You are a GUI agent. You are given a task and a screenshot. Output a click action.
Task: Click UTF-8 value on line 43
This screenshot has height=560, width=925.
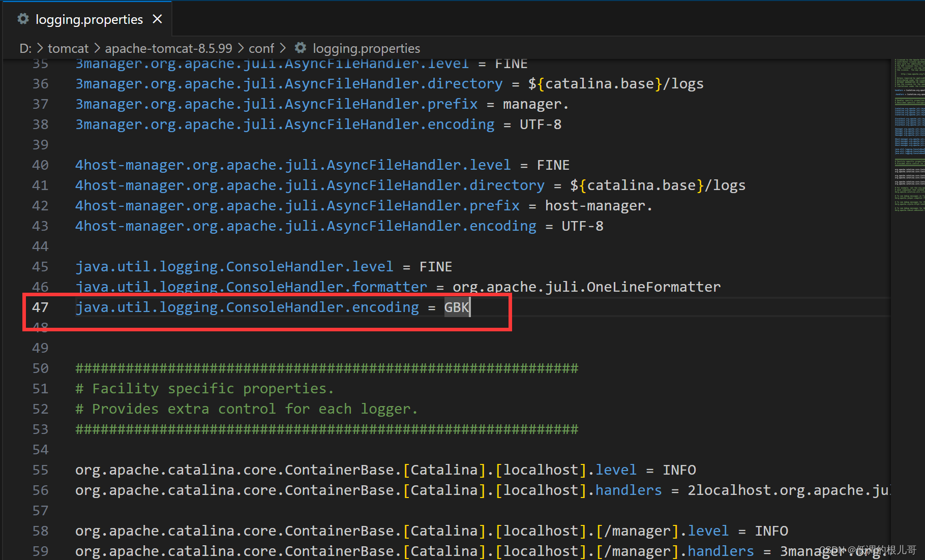pyautogui.click(x=582, y=226)
